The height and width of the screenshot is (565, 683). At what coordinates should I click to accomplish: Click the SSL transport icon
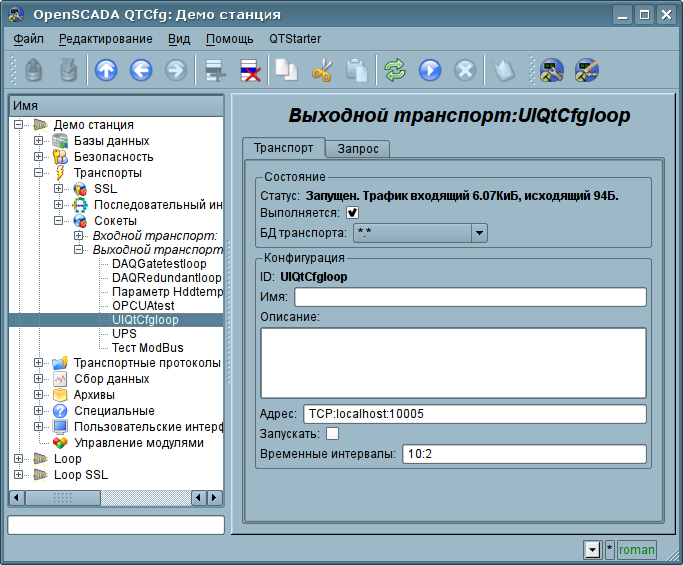[80, 189]
